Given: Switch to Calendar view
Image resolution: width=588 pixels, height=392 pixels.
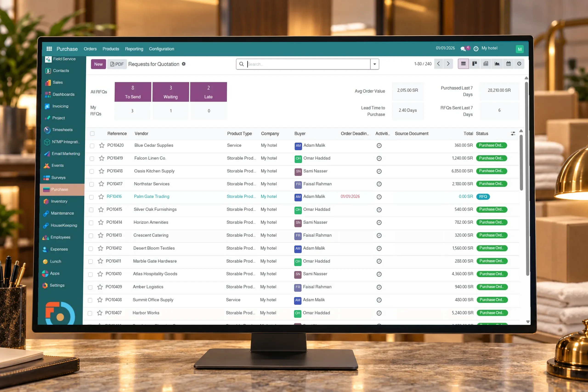Looking at the screenshot, I should [x=508, y=64].
